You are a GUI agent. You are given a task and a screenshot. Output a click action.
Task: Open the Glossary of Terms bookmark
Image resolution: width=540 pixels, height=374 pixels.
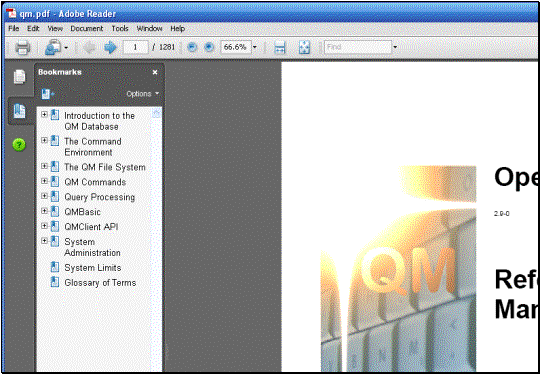click(100, 283)
